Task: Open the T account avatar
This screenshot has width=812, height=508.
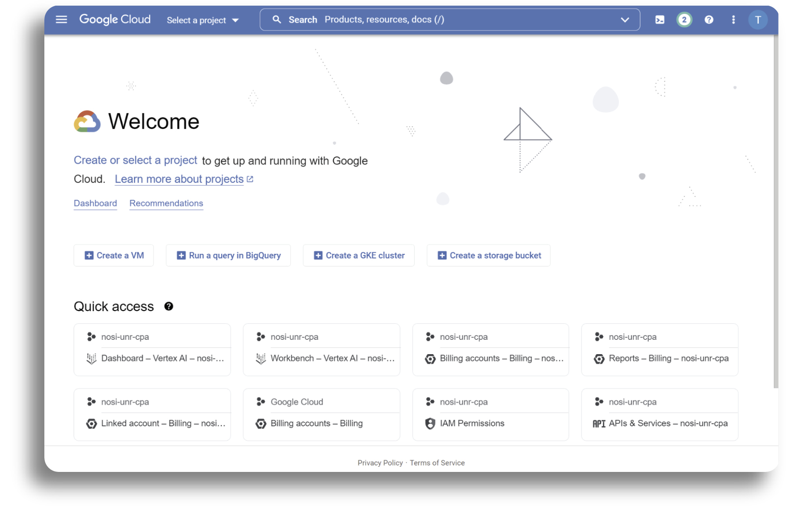Action: click(758, 20)
